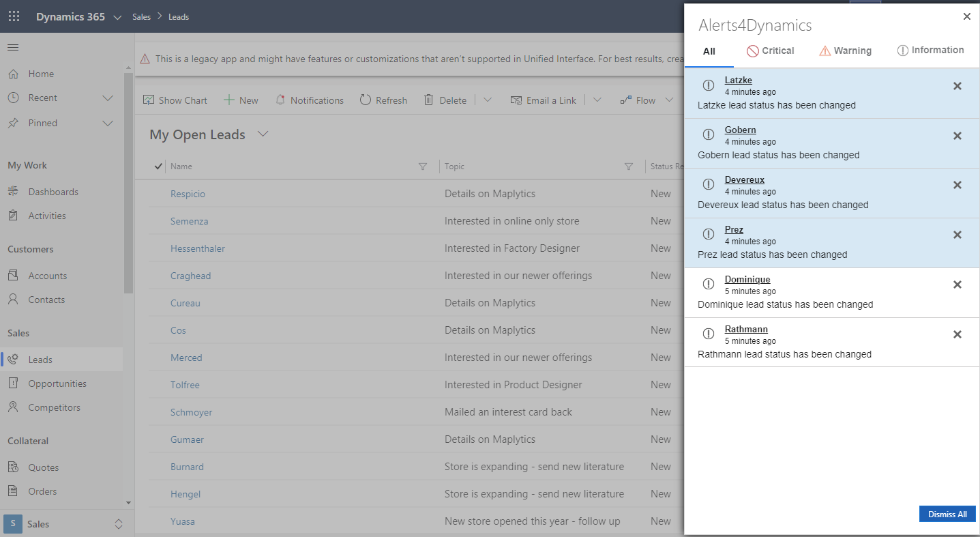Toggle select-all checkmark in grid header
The height and width of the screenshot is (537, 980).
pos(158,166)
